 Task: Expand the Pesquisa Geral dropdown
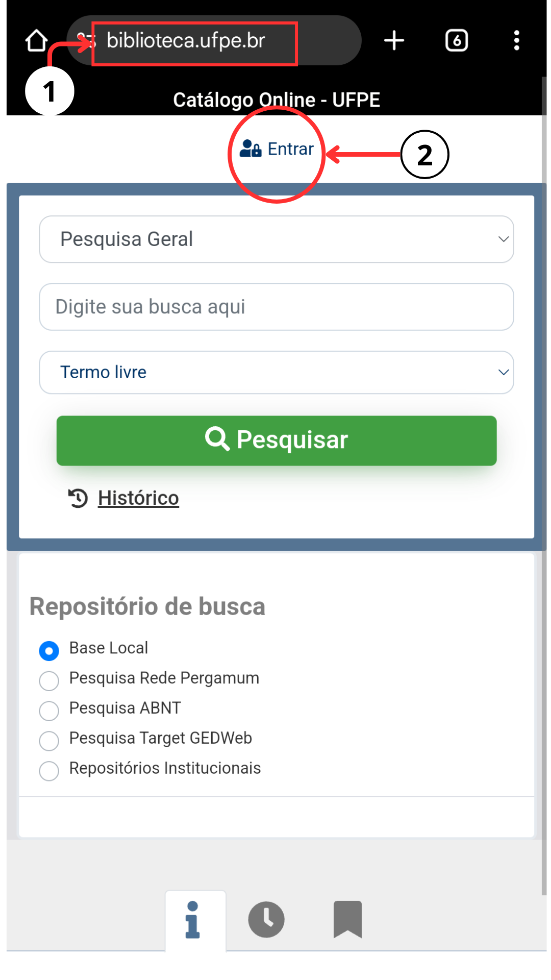click(276, 239)
